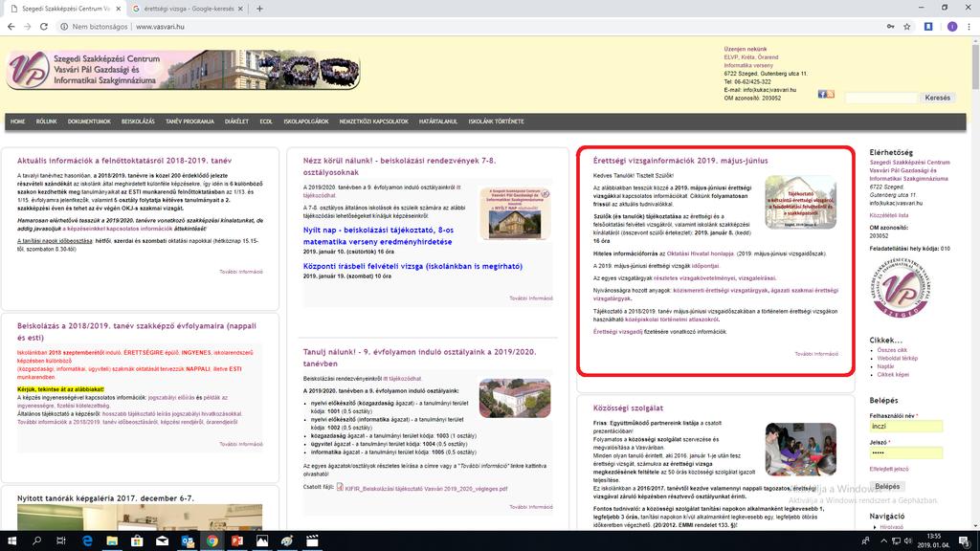Image resolution: width=980 pixels, height=551 pixels.
Task: Open BEISKOLÁZÁS menu
Action: 138,121
